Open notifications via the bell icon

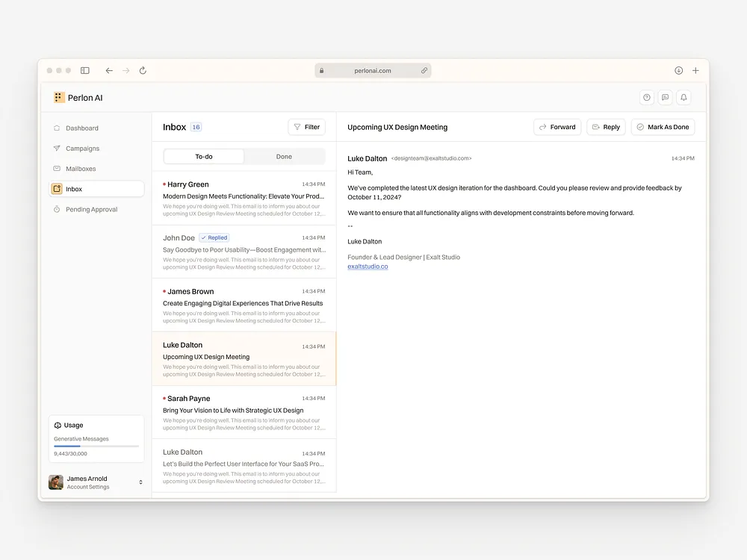(684, 97)
